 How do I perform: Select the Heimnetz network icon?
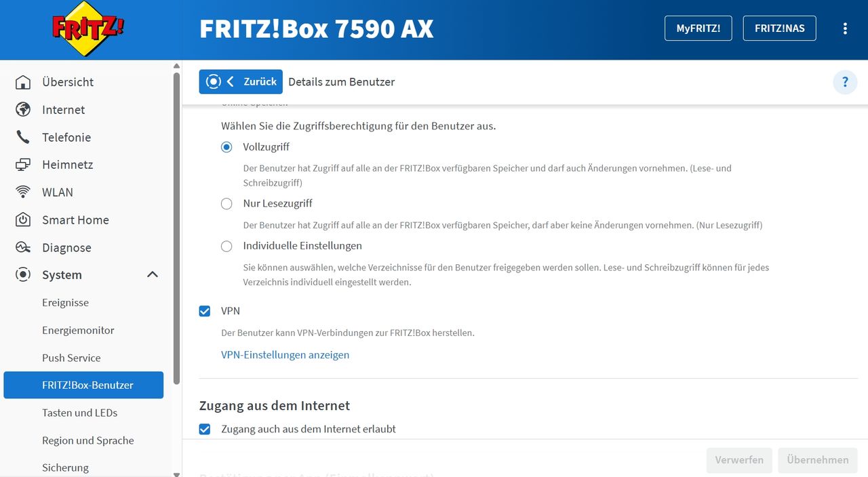pos(23,165)
